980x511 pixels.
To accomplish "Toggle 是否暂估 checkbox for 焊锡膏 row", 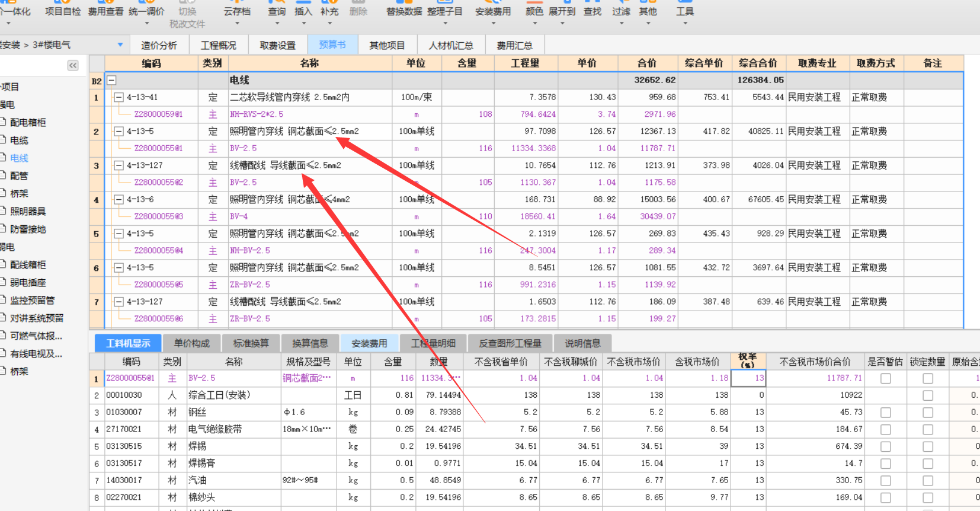I will click(886, 464).
